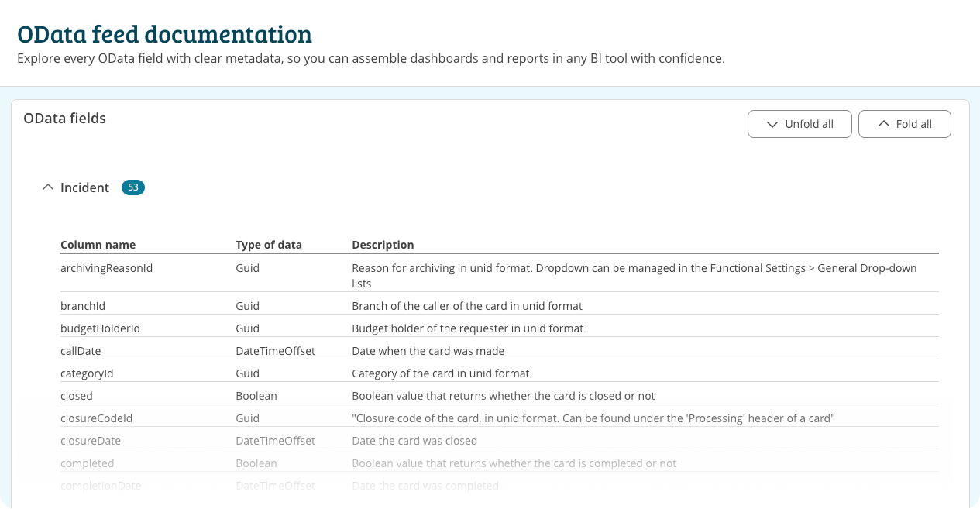Viewport: 980px width, 509px height.
Task: Click the chevron icon on Unfold all button
Action: pos(772,123)
